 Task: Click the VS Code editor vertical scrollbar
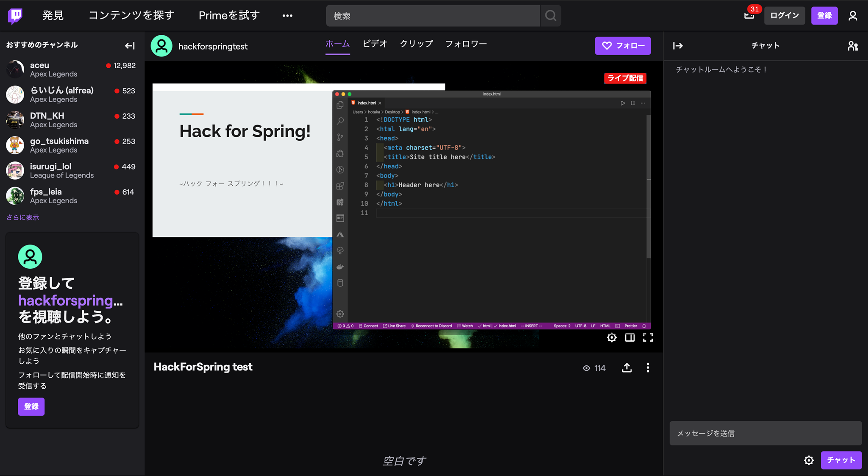point(648,187)
